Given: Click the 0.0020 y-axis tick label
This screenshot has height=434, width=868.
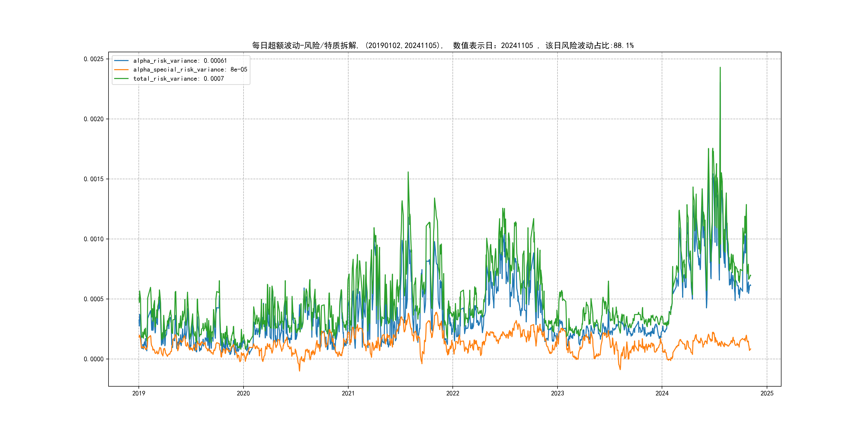Looking at the screenshot, I should [94, 119].
